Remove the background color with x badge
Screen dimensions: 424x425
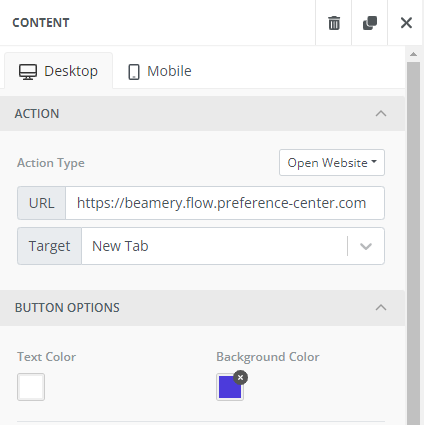click(x=240, y=378)
